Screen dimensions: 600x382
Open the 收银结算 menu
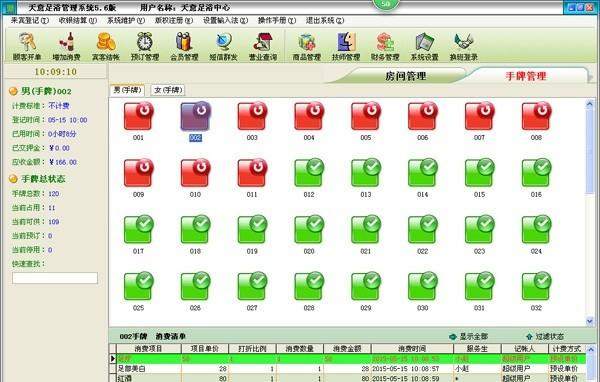[x=78, y=21]
